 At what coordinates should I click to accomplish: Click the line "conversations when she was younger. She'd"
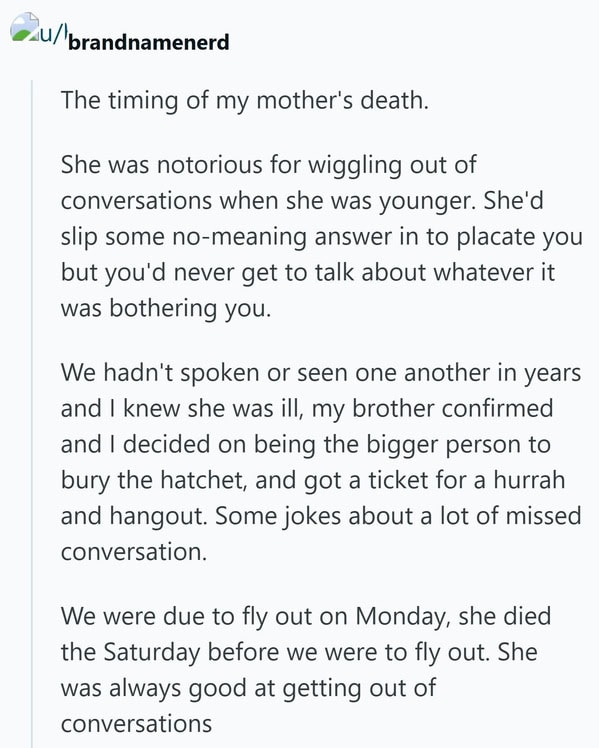point(302,201)
